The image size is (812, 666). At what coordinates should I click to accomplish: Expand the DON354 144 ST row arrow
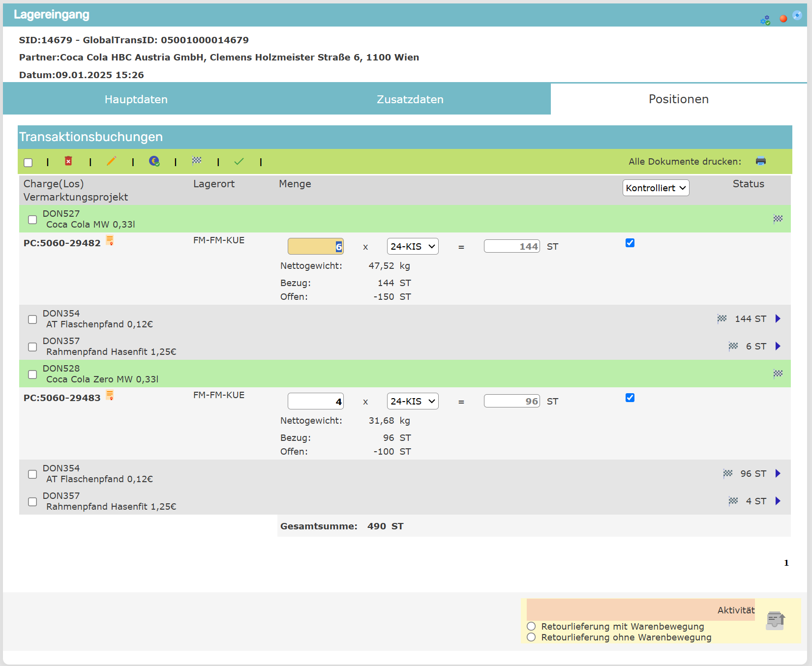click(778, 319)
